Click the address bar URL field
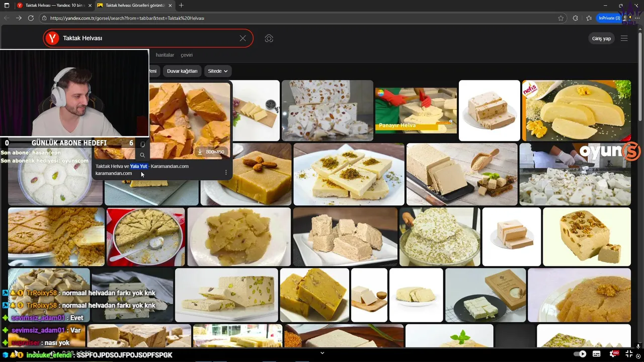This screenshot has width=644, height=362. 302,18
